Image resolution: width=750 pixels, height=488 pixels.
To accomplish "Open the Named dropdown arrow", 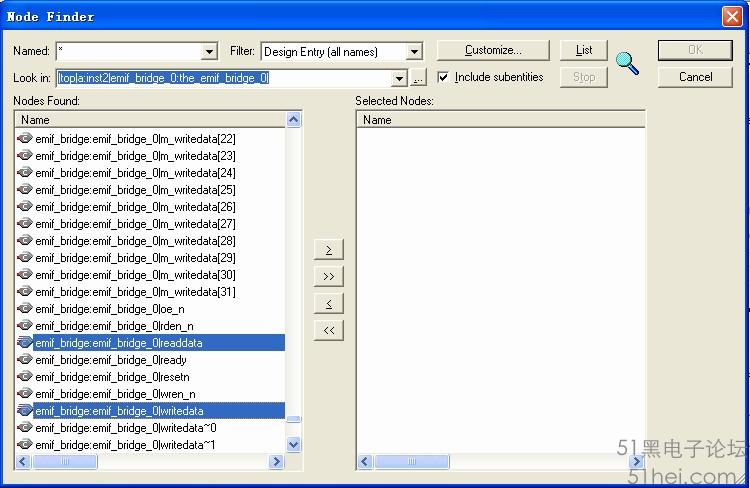I will 209,51.
